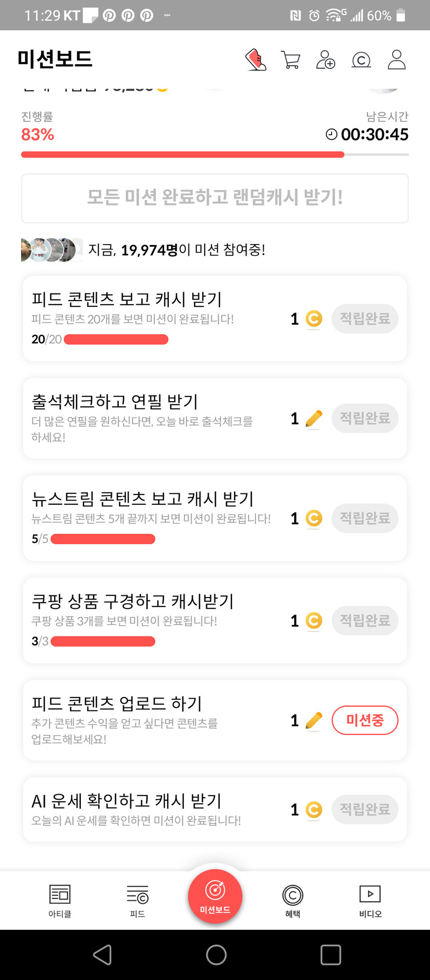This screenshot has height=980, width=430.
Task: Open 출석체크하고 연필 받기 mission card
Action: [x=155, y=418]
